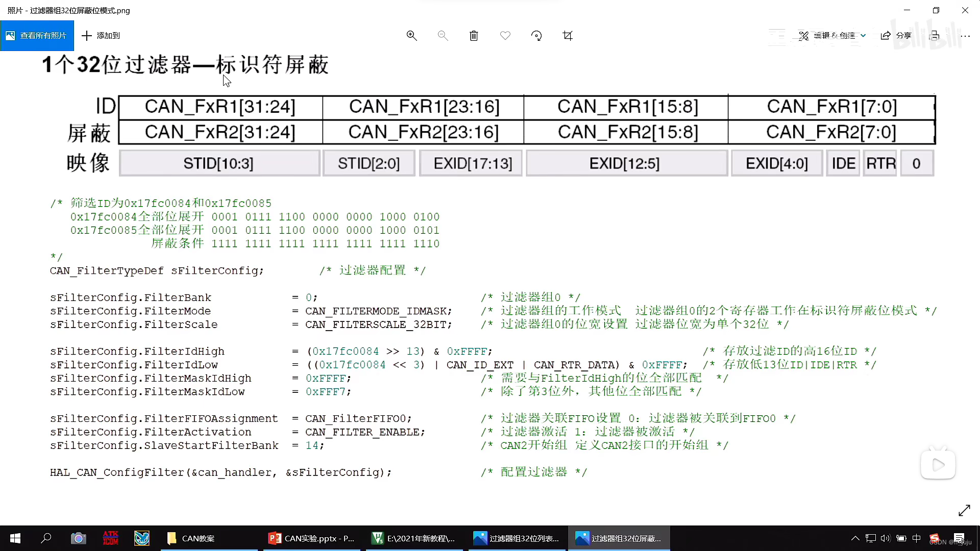Open the 查看所有照片 gallery view
This screenshot has width=980, height=551.
(x=37, y=36)
